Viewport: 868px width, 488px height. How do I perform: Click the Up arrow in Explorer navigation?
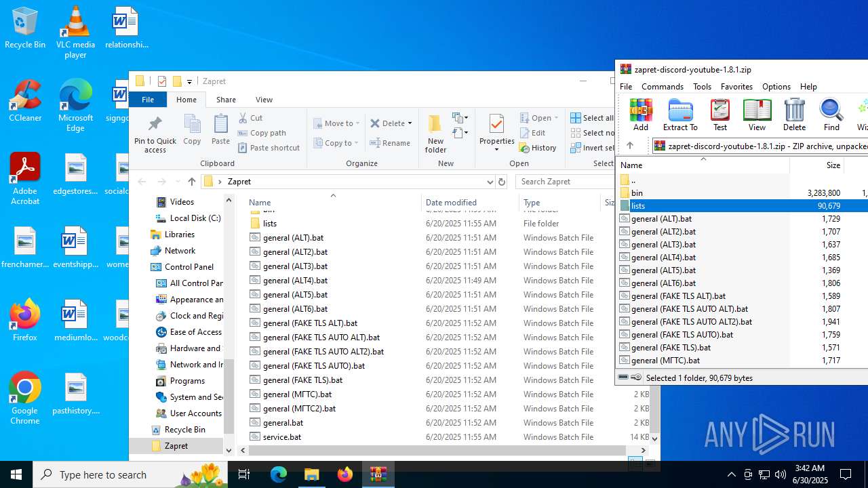(x=192, y=182)
